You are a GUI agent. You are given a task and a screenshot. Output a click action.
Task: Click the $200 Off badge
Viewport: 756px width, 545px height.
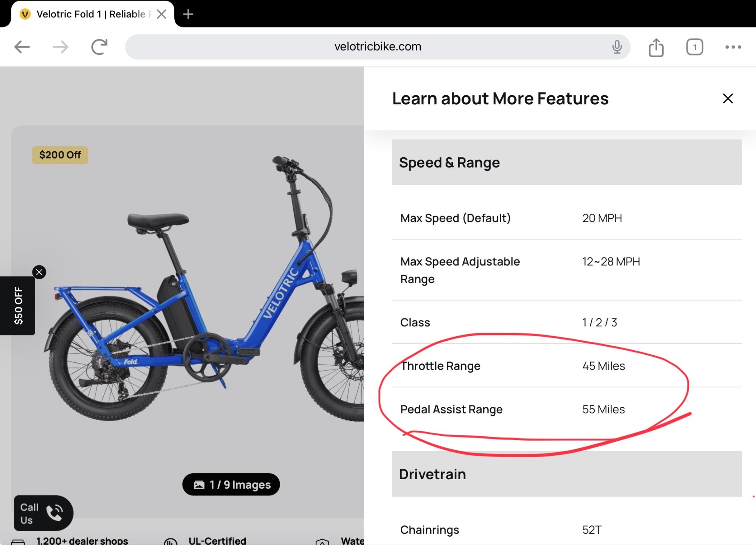60,155
